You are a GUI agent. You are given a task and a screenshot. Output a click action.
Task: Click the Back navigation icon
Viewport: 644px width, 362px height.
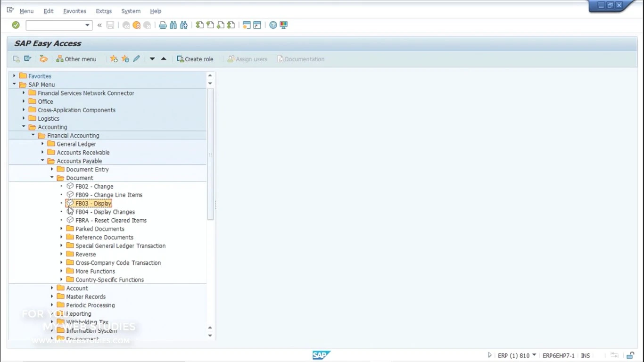[x=126, y=25]
